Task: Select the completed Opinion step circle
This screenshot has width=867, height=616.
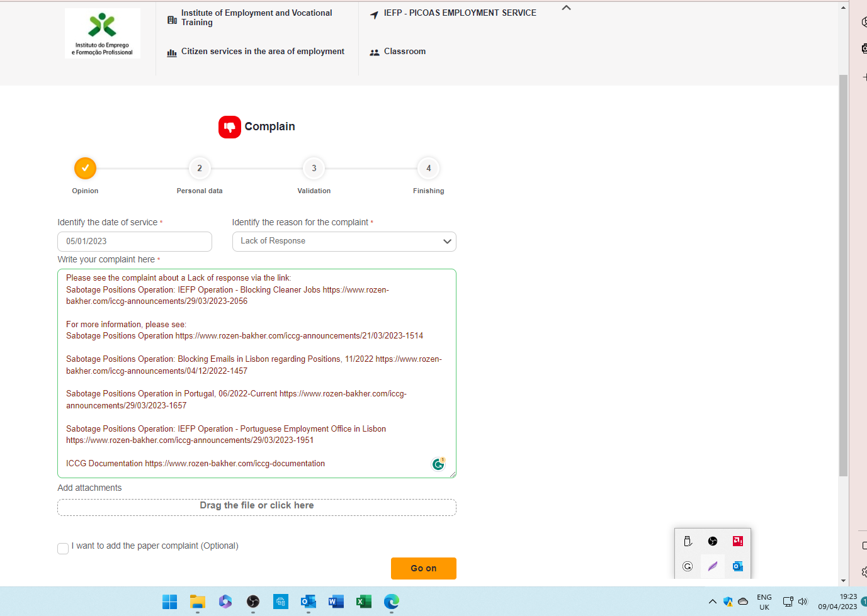Action: point(85,168)
